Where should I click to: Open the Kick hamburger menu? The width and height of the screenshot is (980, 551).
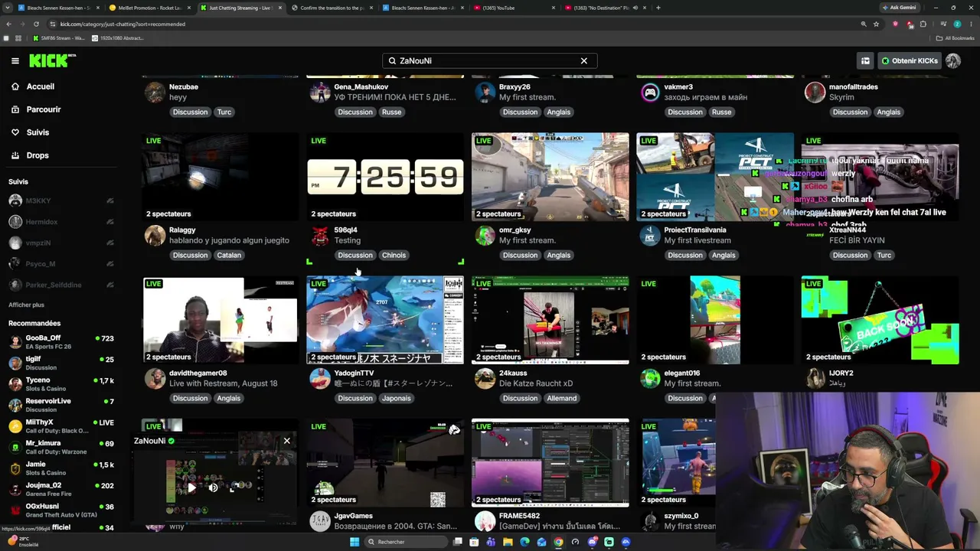(x=15, y=60)
